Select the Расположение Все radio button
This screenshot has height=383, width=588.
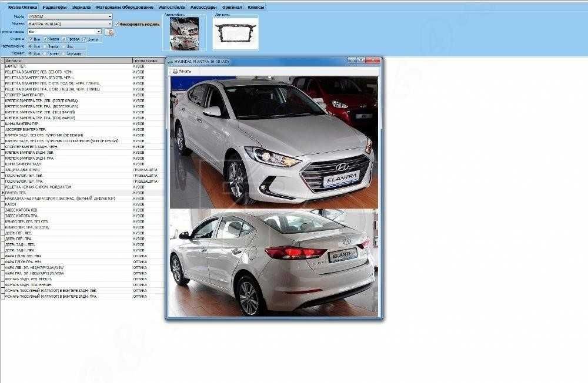31,46
